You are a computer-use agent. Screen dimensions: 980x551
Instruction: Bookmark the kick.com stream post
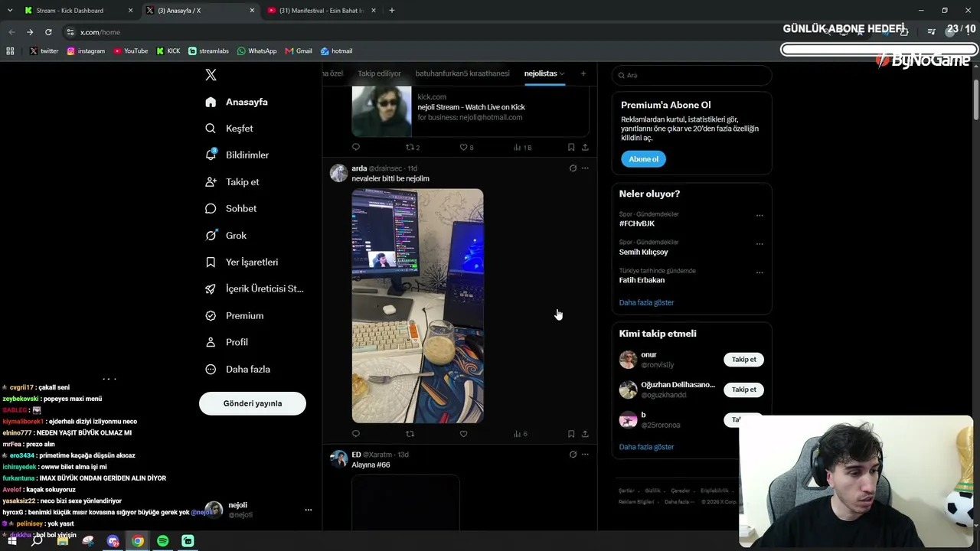point(571,147)
